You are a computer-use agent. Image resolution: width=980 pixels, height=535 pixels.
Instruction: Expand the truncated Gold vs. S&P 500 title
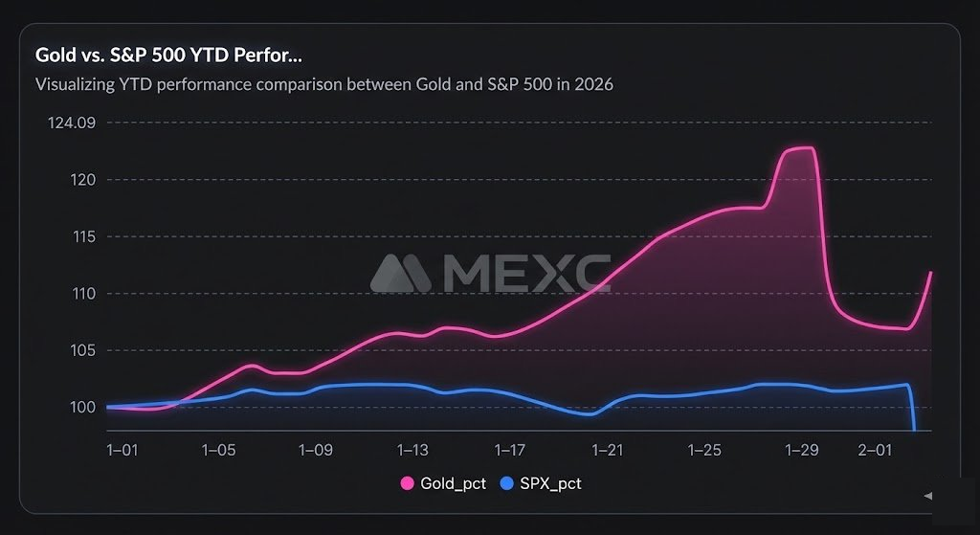(x=169, y=55)
